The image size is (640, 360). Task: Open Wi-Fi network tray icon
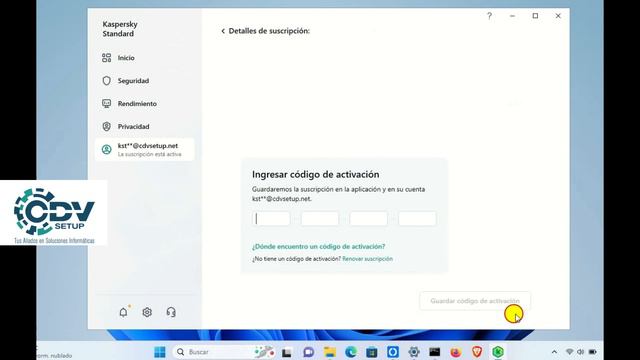pos(569,352)
